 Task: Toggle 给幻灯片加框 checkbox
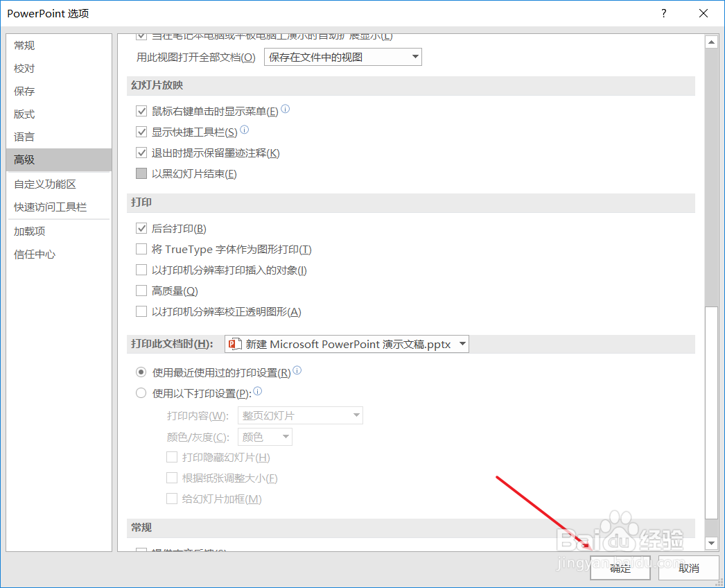point(172,499)
